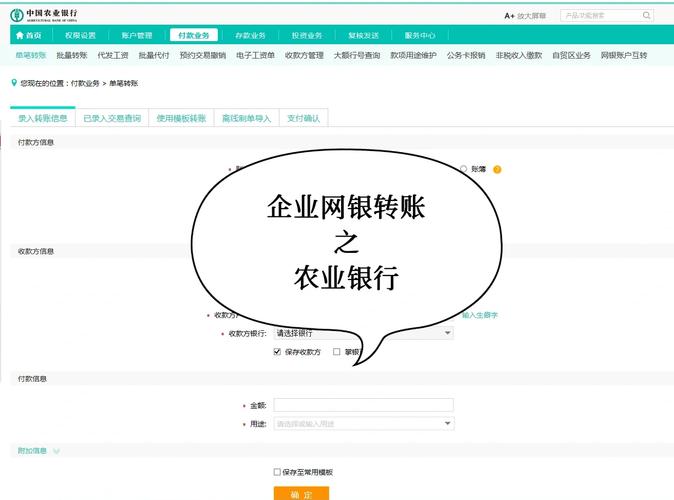Viewport: 674px width, 500px height.
Task: Open the 服务中心 menu
Action: [420, 35]
